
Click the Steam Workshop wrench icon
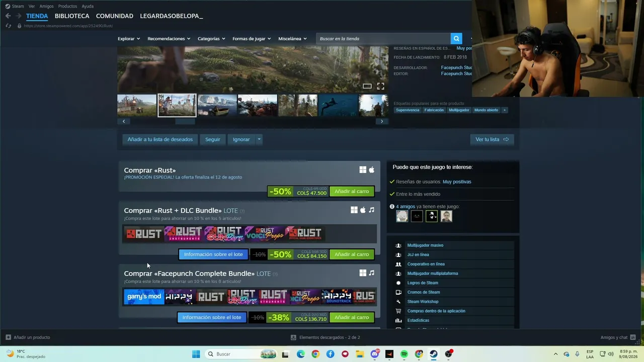click(398, 302)
